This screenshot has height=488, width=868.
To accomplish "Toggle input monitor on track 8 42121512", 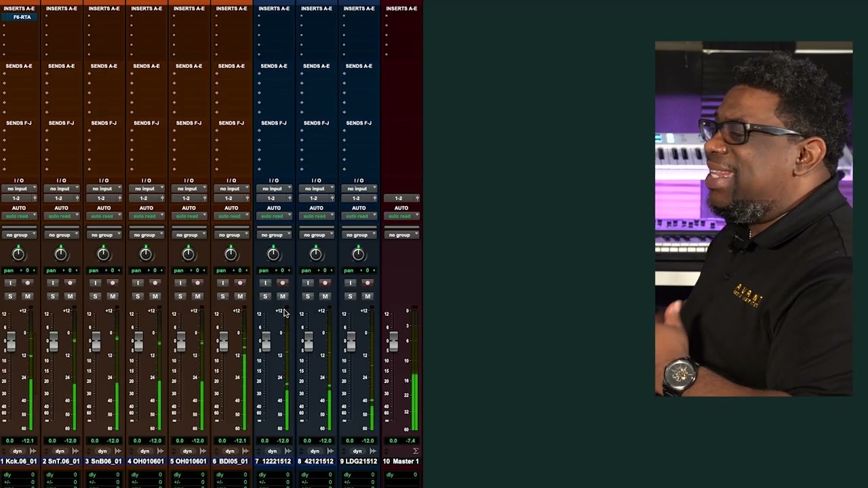I will tap(308, 283).
